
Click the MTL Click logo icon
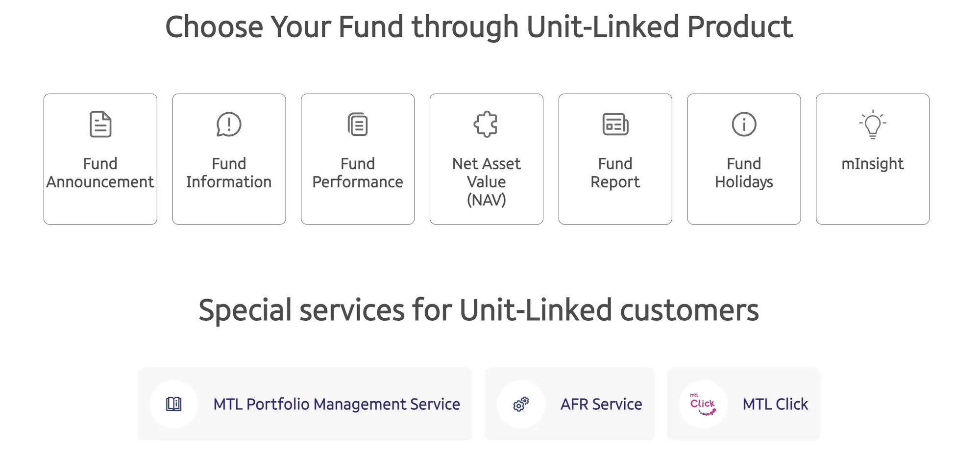pos(703,404)
